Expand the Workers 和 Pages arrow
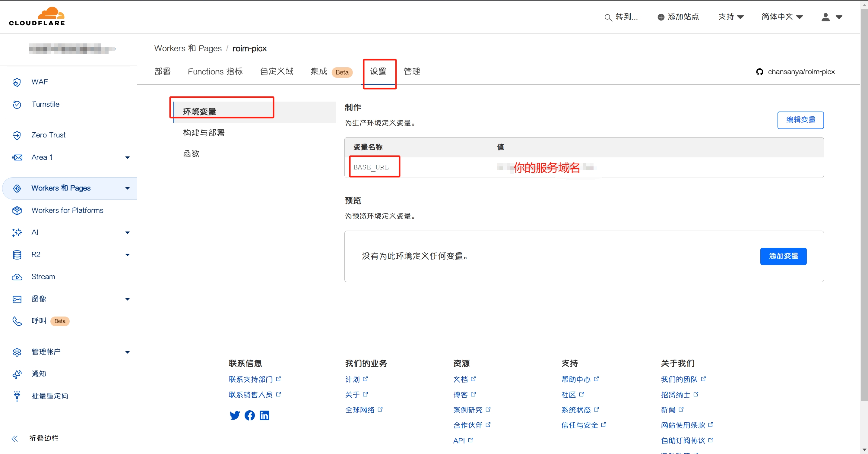This screenshot has width=868, height=454. [x=127, y=188]
